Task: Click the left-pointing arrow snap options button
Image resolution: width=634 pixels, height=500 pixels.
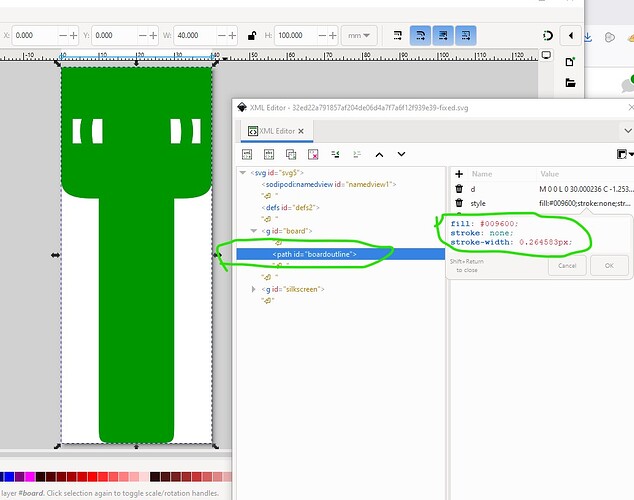Action: (x=571, y=36)
